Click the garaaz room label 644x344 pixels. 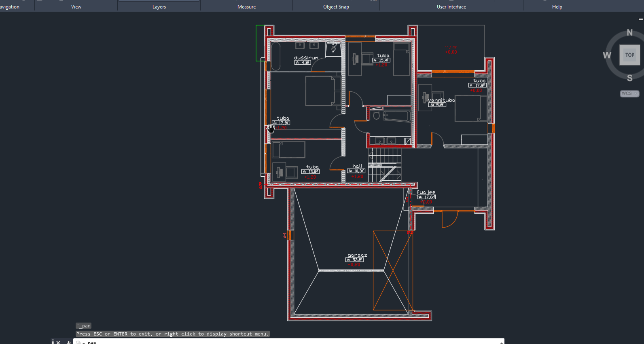[x=357, y=255]
